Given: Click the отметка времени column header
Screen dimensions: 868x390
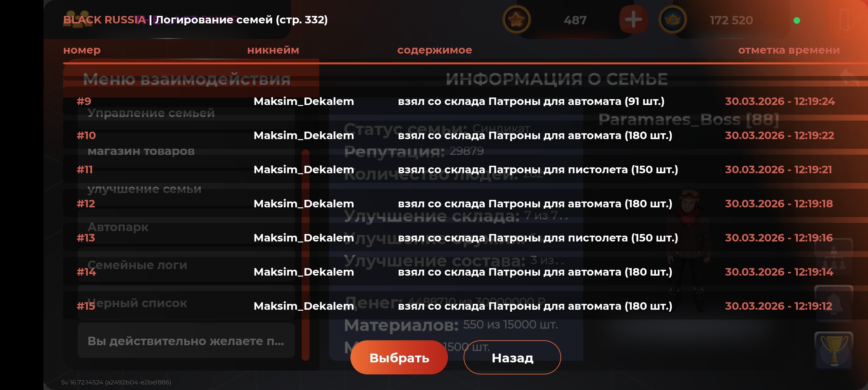Looking at the screenshot, I should point(789,50).
